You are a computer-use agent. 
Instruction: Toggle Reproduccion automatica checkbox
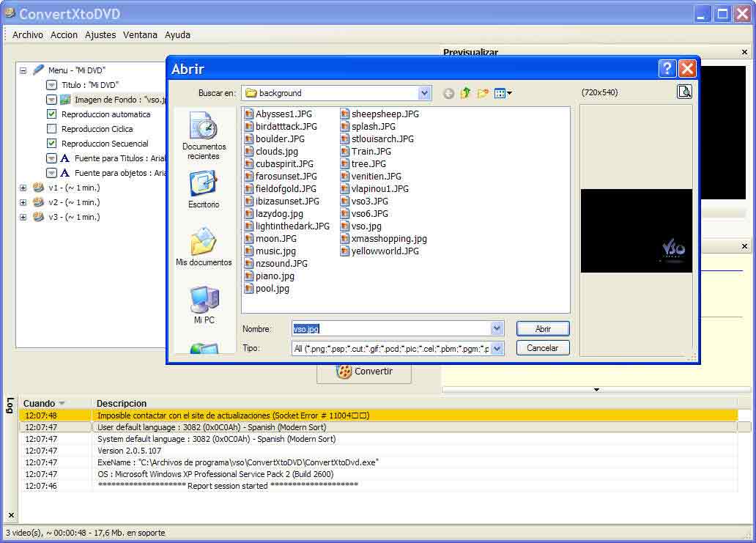[x=51, y=114]
